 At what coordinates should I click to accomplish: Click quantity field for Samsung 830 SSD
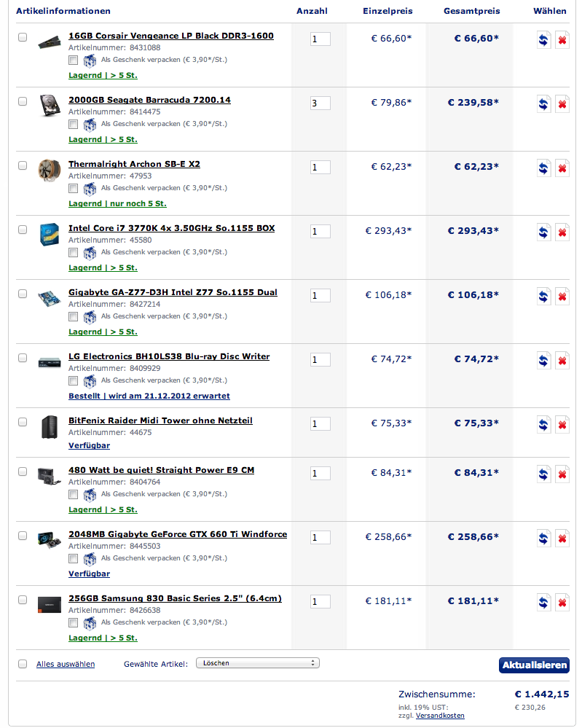pos(321,601)
